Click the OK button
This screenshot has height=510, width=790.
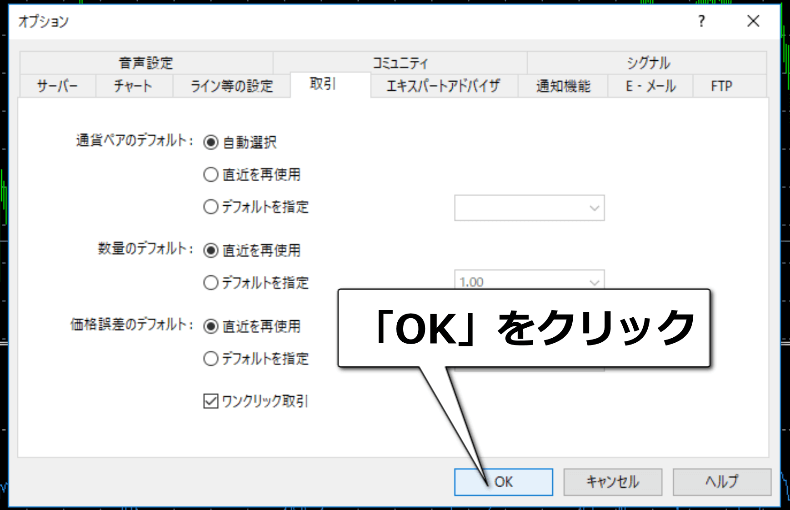[x=503, y=482]
